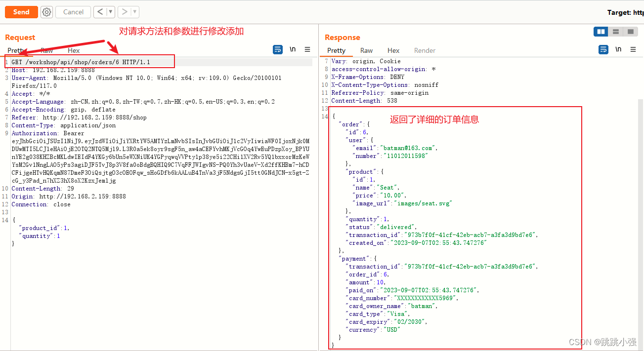Select the Request Pretty tab
This screenshot has width=644, height=351.
[16, 50]
